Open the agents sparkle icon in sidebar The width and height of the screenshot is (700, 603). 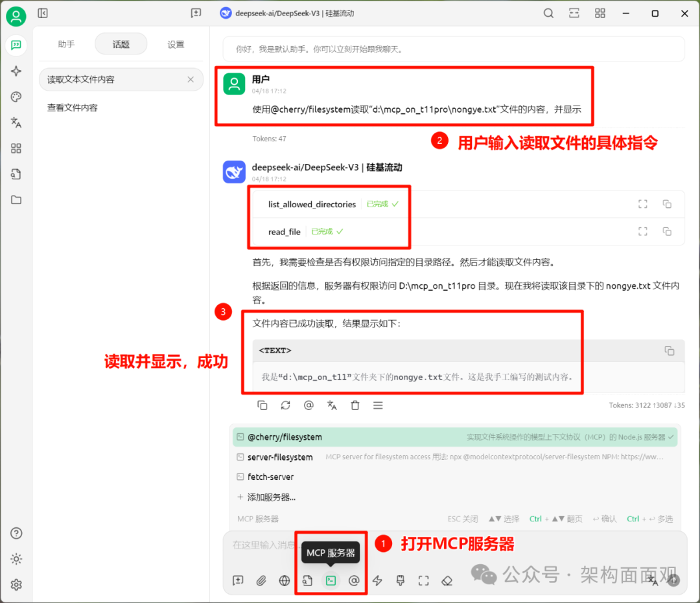[16, 71]
